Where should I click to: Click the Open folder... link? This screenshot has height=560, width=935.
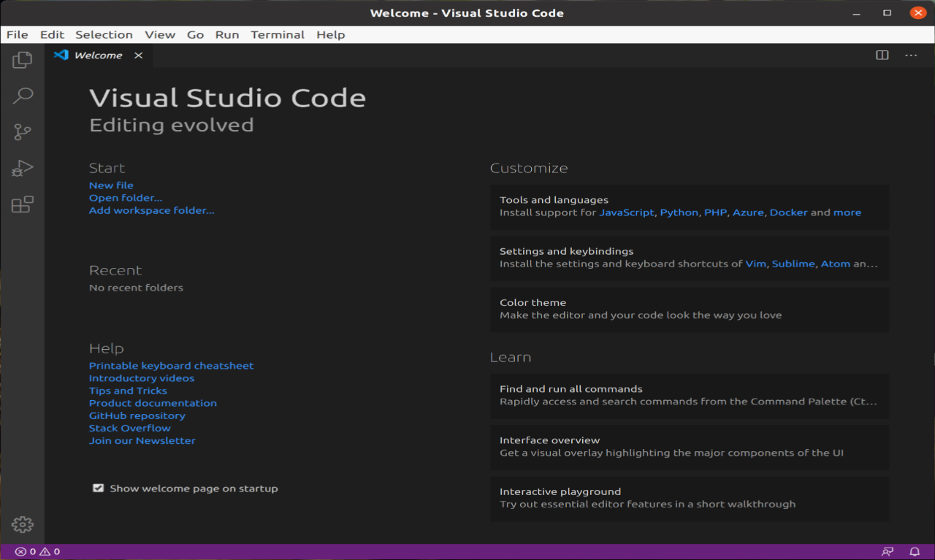coord(126,198)
